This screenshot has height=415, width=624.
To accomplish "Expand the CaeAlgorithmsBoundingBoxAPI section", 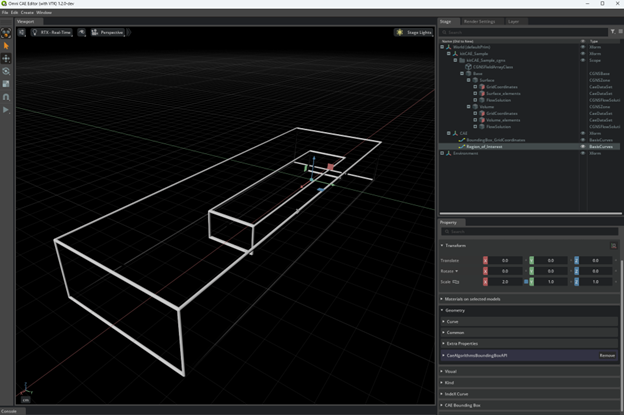I will (443, 355).
